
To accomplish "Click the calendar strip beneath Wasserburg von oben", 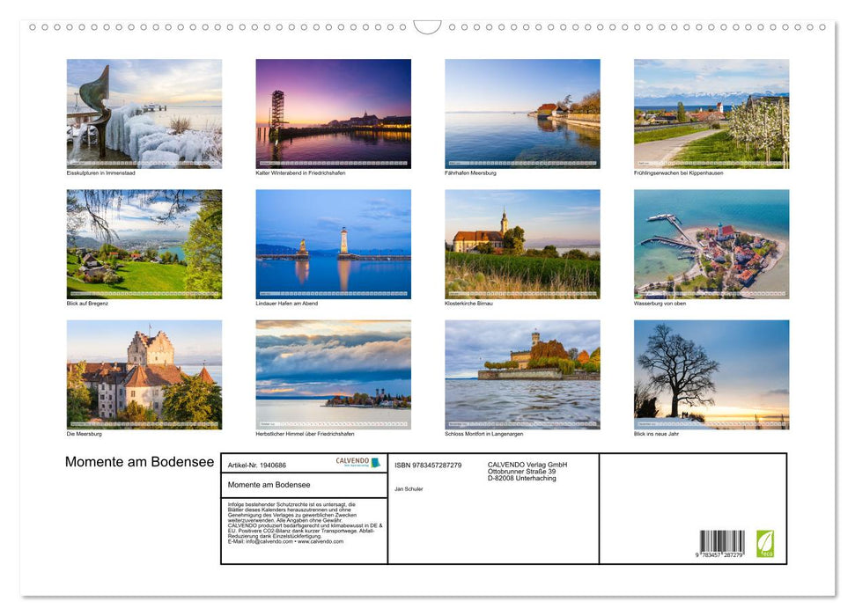I will [711, 294].
